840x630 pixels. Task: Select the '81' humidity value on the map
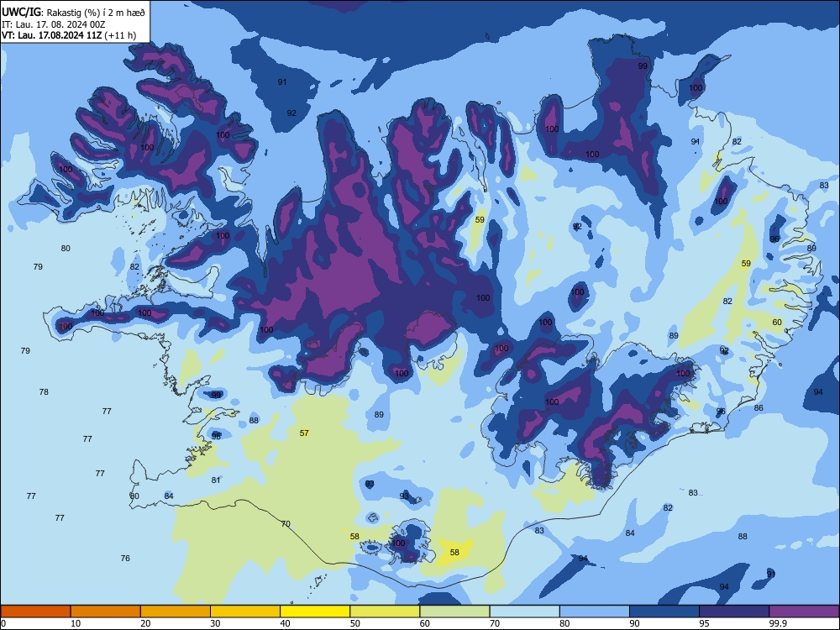pos(216,480)
